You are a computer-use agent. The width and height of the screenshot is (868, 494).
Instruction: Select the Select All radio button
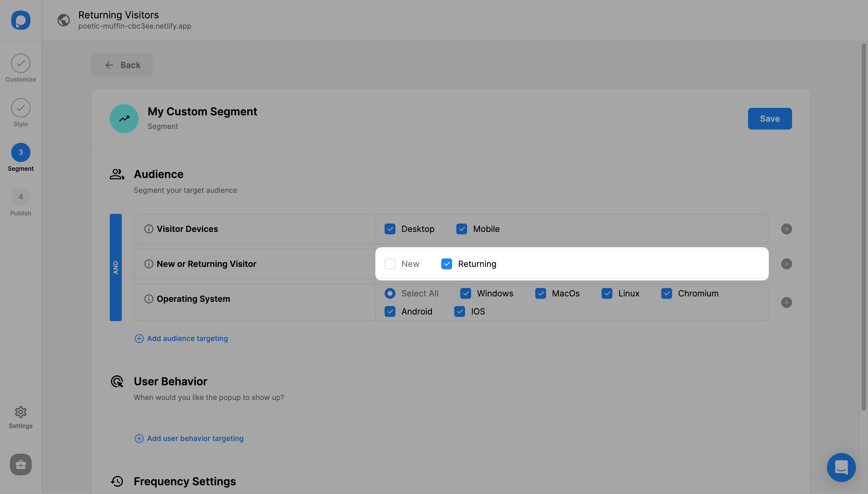click(390, 293)
